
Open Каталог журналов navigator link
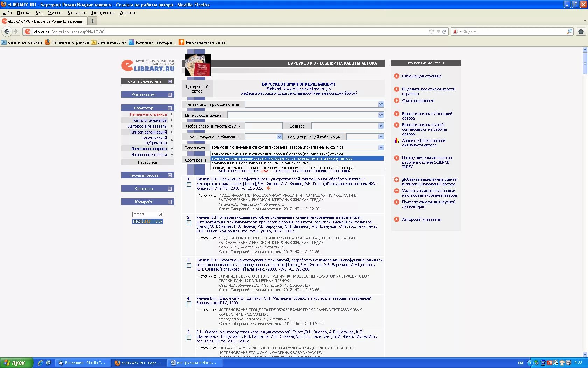point(150,120)
